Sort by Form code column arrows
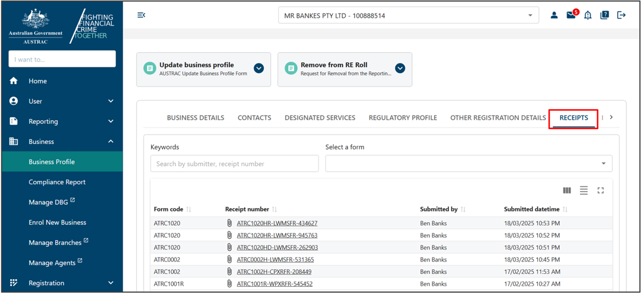644x294 pixels. (x=189, y=209)
